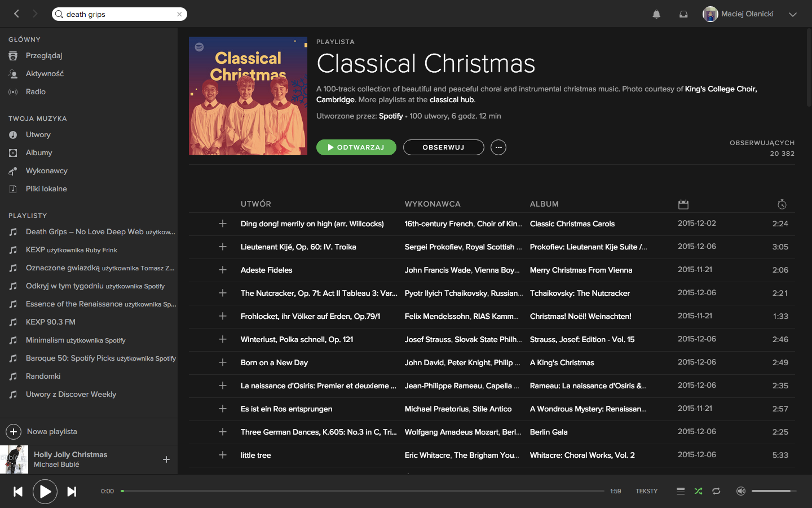Open the notifications bell
The image size is (812, 508).
tap(656, 14)
